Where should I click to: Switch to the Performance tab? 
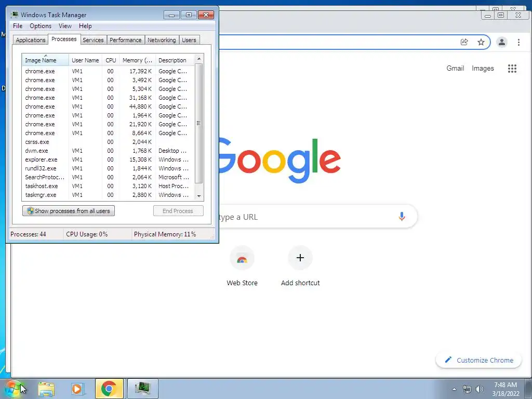coord(125,40)
